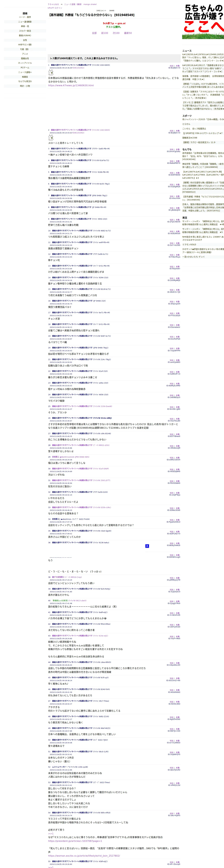The image size is (224, 868).
Task: Select 前100 navigation link
Action: click(105, 33)
